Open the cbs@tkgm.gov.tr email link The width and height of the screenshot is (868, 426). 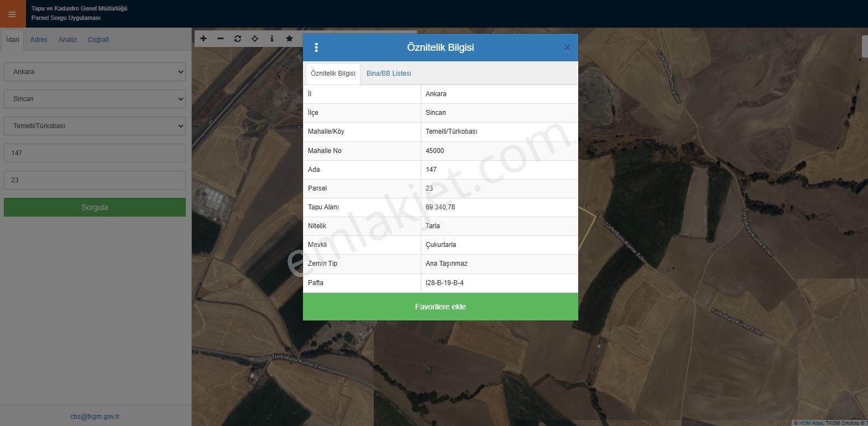[x=95, y=417]
